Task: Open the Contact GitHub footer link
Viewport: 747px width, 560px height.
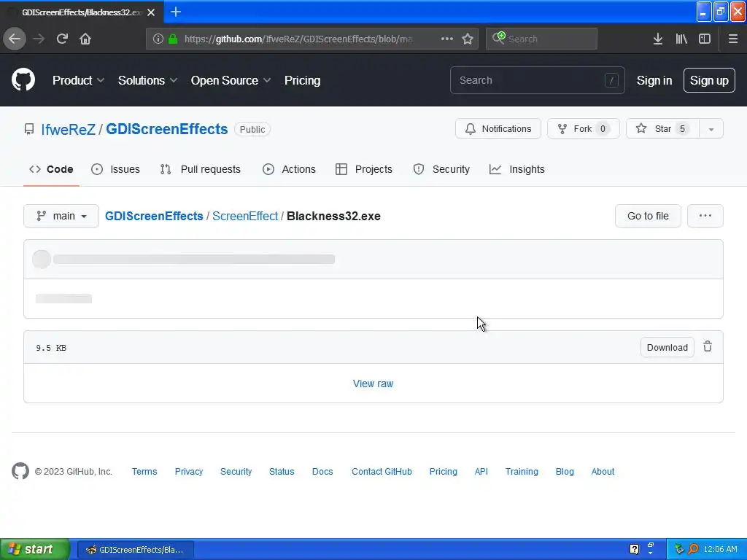Action: (x=382, y=472)
